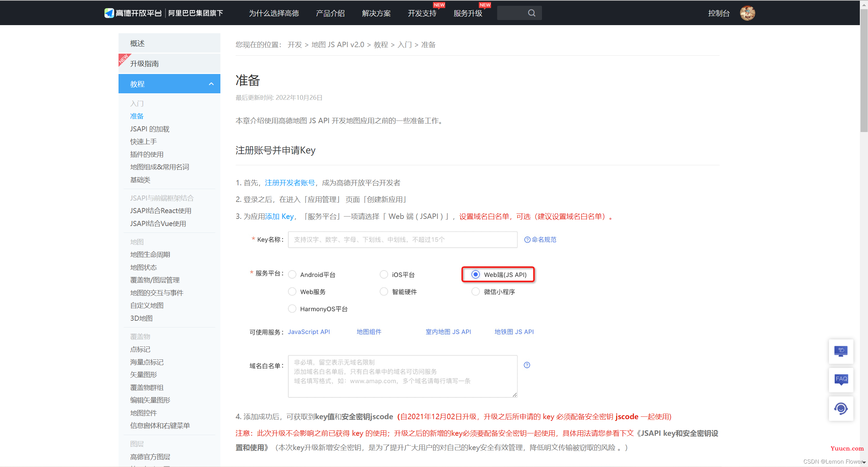Select the Web服务 radio button
Screen dimensions: 868x467
click(x=292, y=292)
